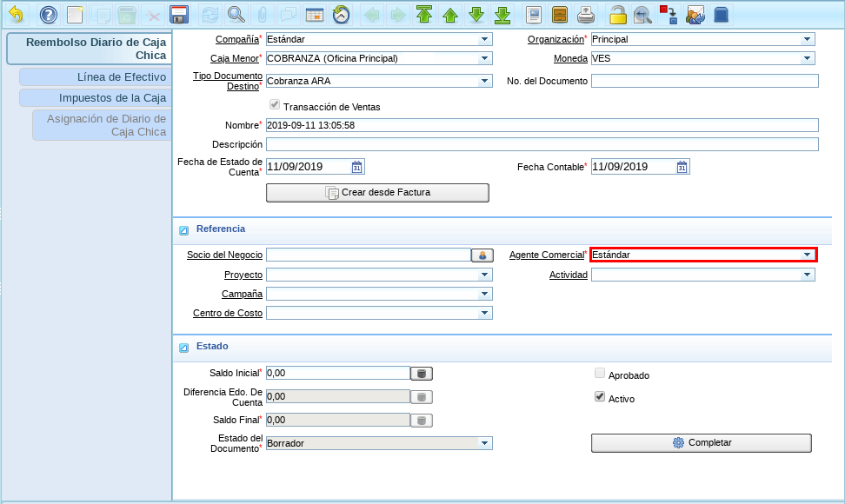Toggle grid view with the table icon
The image size is (845, 504).
click(315, 15)
